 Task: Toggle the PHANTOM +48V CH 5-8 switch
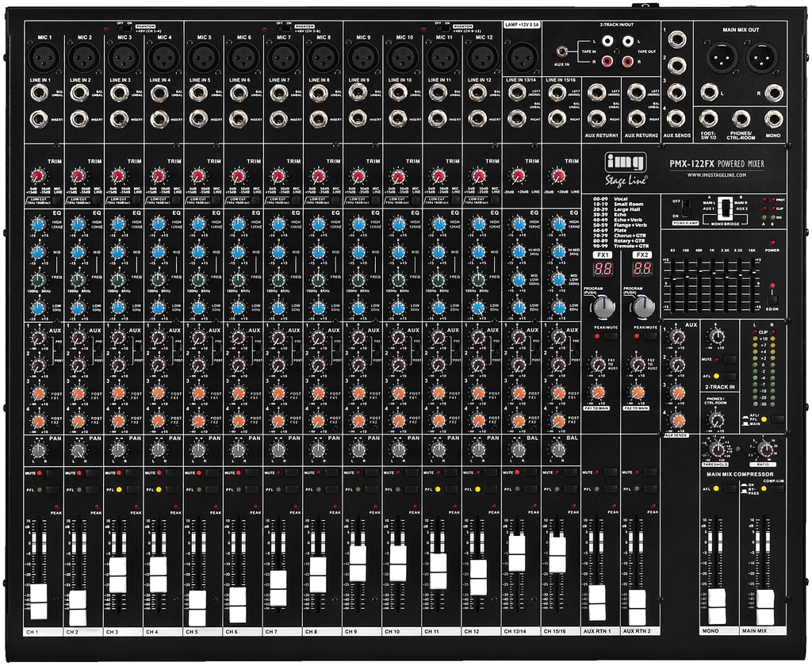(284, 29)
